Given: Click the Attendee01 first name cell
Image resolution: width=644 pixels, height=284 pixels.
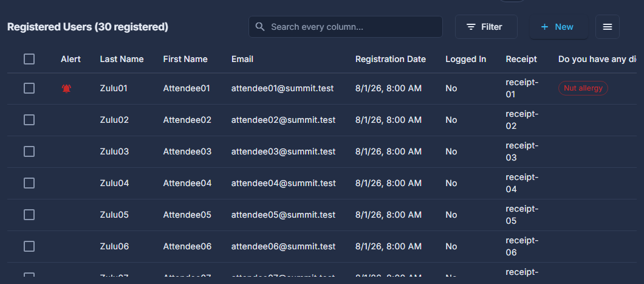Looking at the screenshot, I should pos(187,88).
